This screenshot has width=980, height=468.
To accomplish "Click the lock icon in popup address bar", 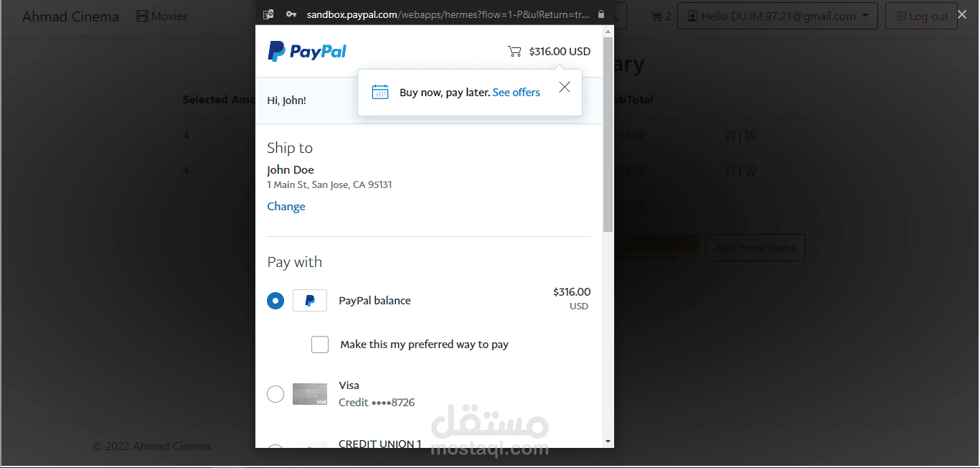I will point(601,14).
